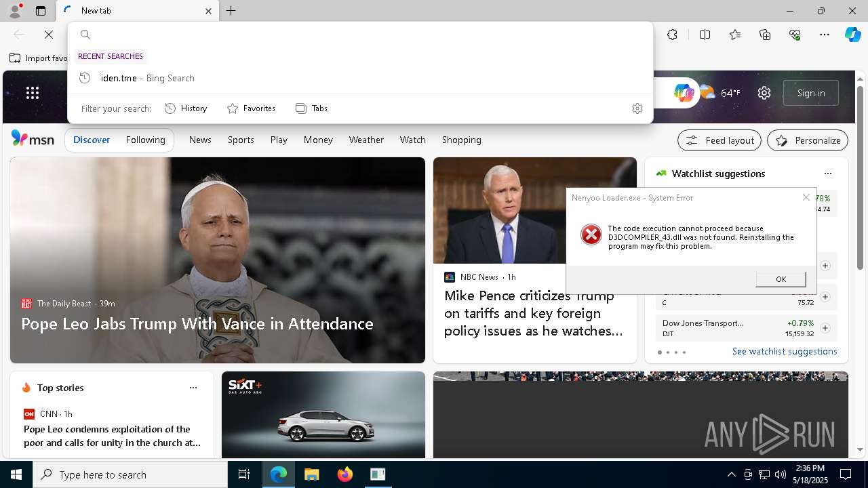Click the Feed layout button
This screenshot has height=488, width=868.
(x=719, y=140)
